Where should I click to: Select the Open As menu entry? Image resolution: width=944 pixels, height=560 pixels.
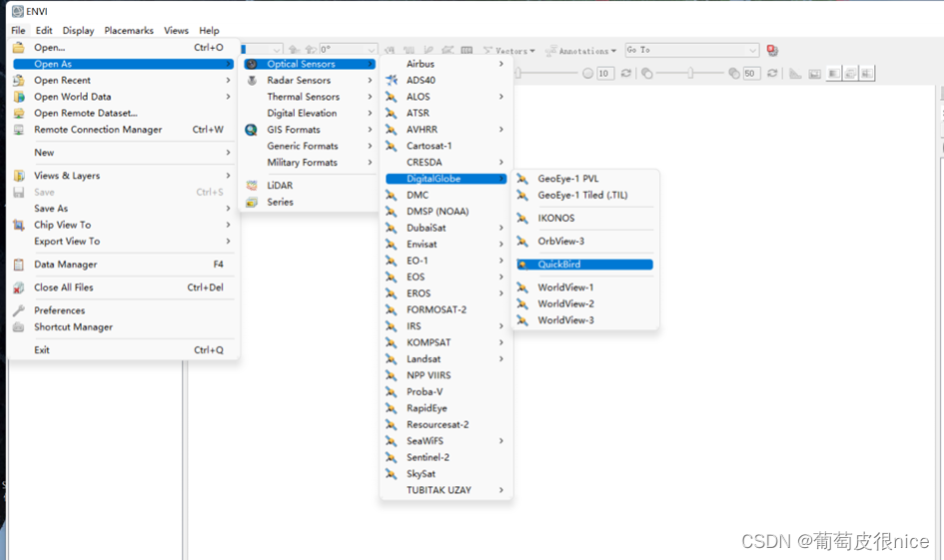pos(123,64)
